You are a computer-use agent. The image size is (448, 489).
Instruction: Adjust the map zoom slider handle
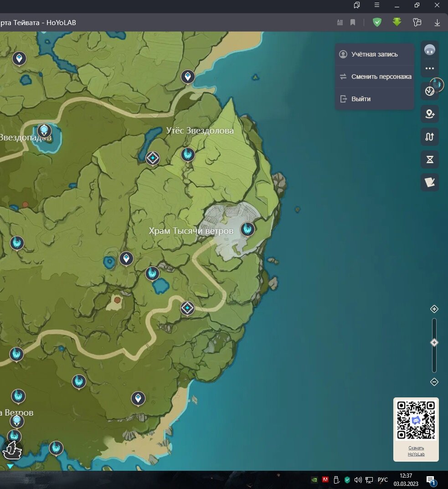(434, 343)
